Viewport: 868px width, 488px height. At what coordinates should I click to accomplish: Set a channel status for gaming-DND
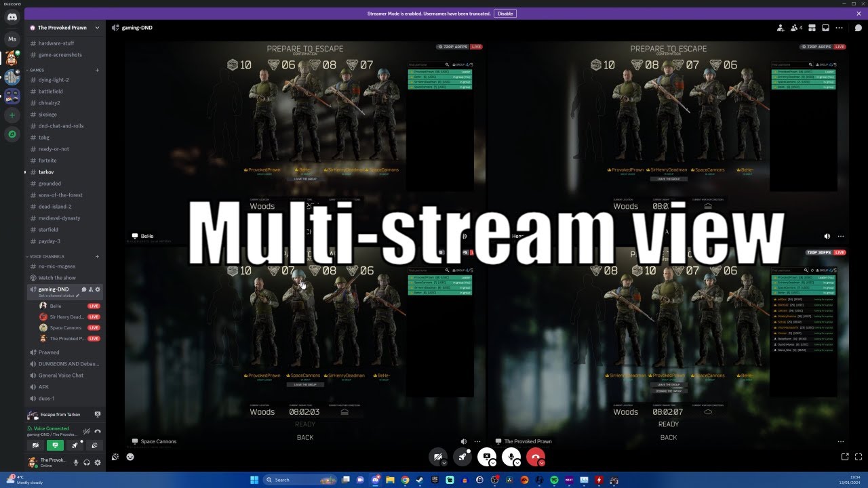point(59,296)
